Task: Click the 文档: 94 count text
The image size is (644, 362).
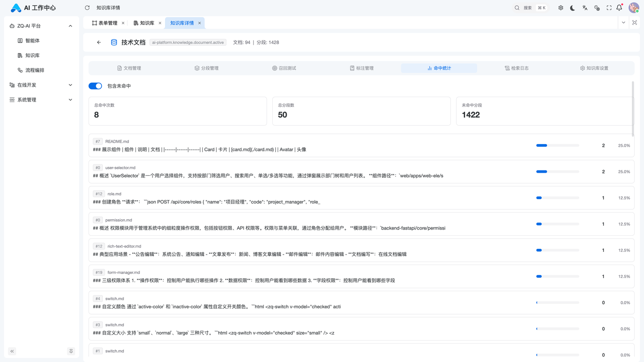Action: (241, 43)
